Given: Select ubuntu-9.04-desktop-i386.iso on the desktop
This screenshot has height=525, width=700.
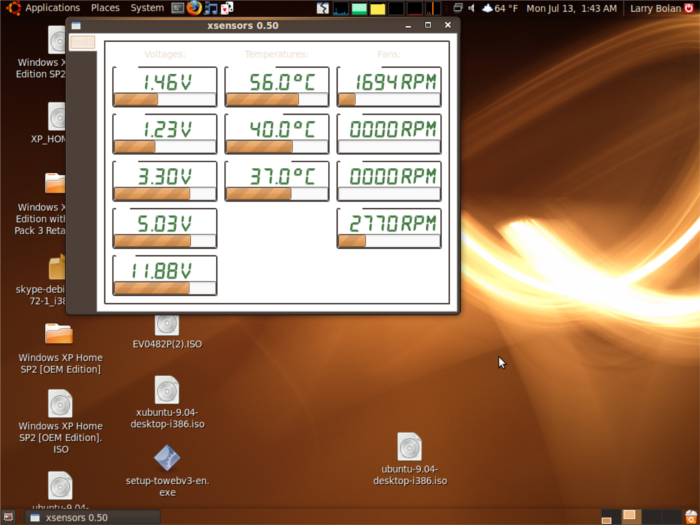Looking at the screenshot, I should (409, 447).
